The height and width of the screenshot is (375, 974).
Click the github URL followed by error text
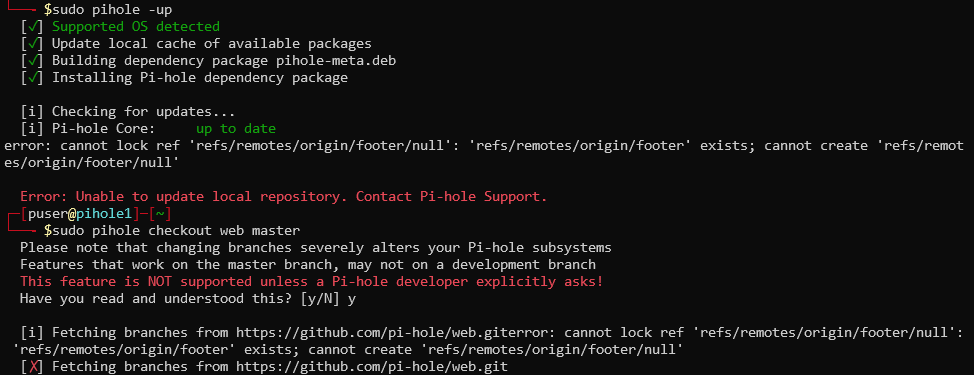pyautogui.click(x=372, y=333)
